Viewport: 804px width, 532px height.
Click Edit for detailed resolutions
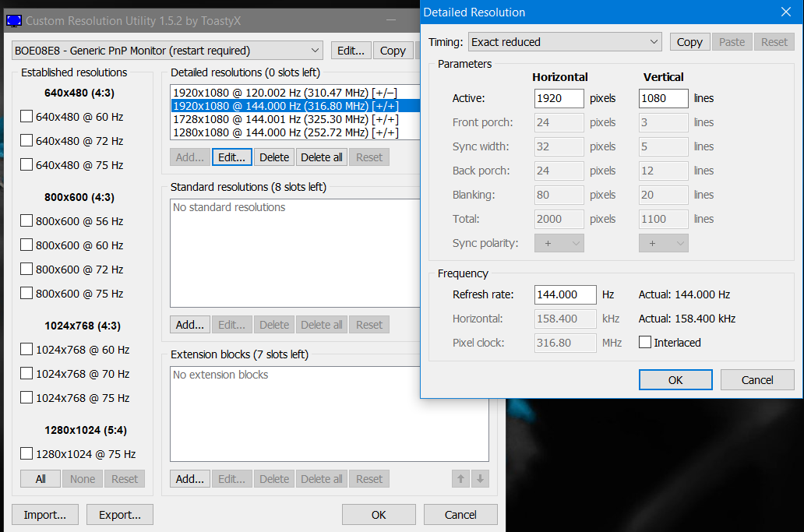tap(231, 157)
